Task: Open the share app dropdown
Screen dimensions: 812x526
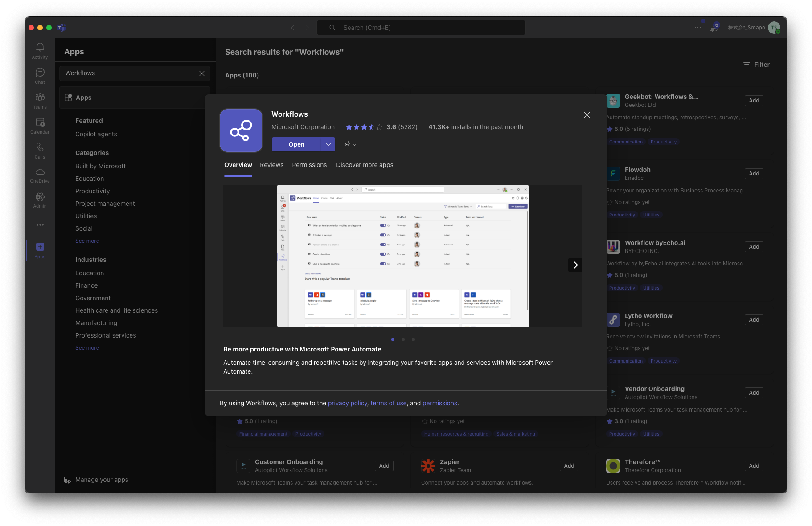Action: (350, 144)
